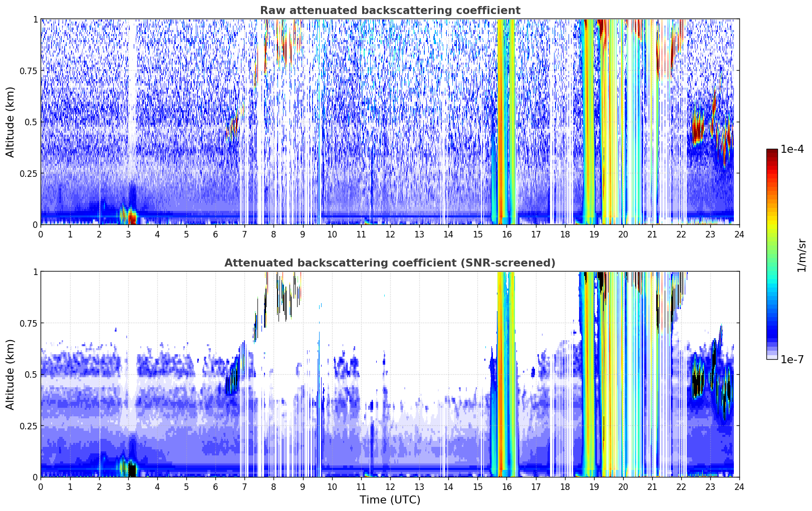
Task: Click hour tick "8" under the raw plot
Action: (x=274, y=234)
